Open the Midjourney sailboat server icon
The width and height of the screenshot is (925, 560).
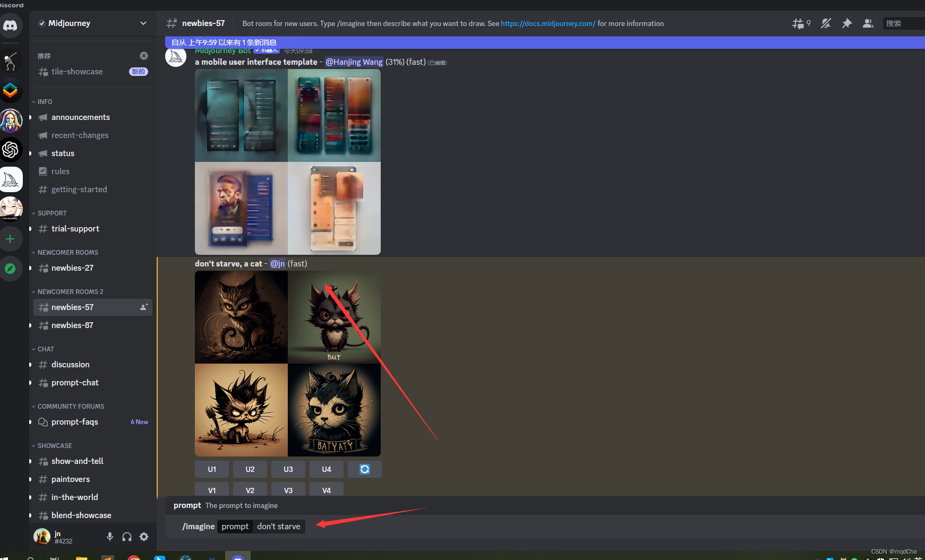coord(11,179)
